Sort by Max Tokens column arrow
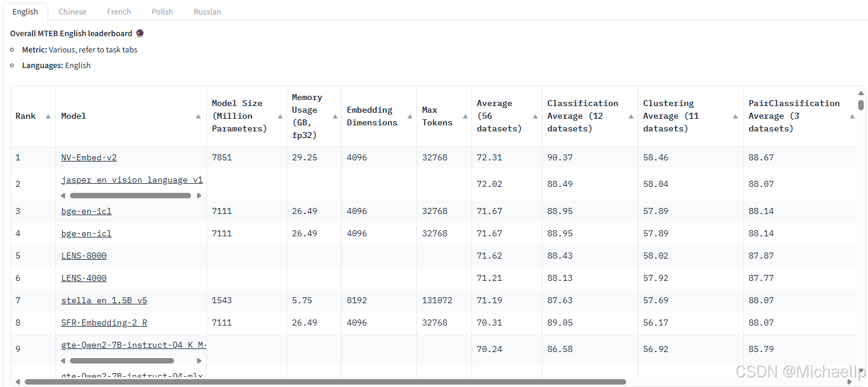Image resolution: width=868 pixels, height=387 pixels. [x=465, y=116]
